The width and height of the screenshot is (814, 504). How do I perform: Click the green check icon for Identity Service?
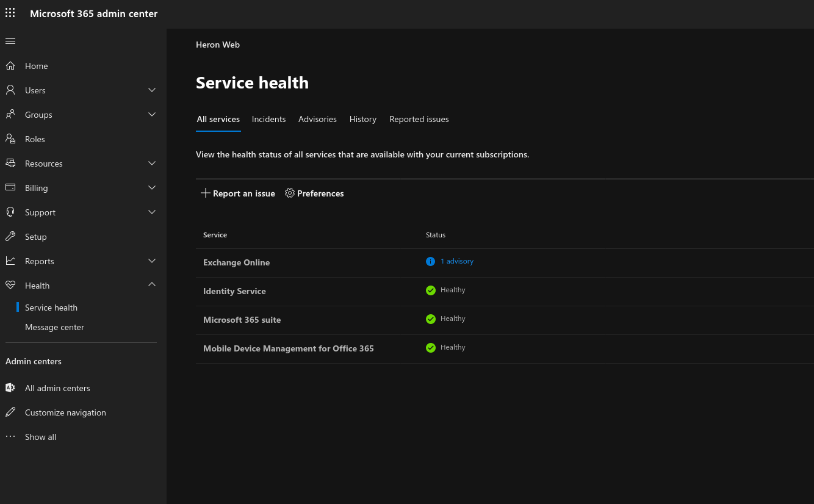click(x=431, y=290)
